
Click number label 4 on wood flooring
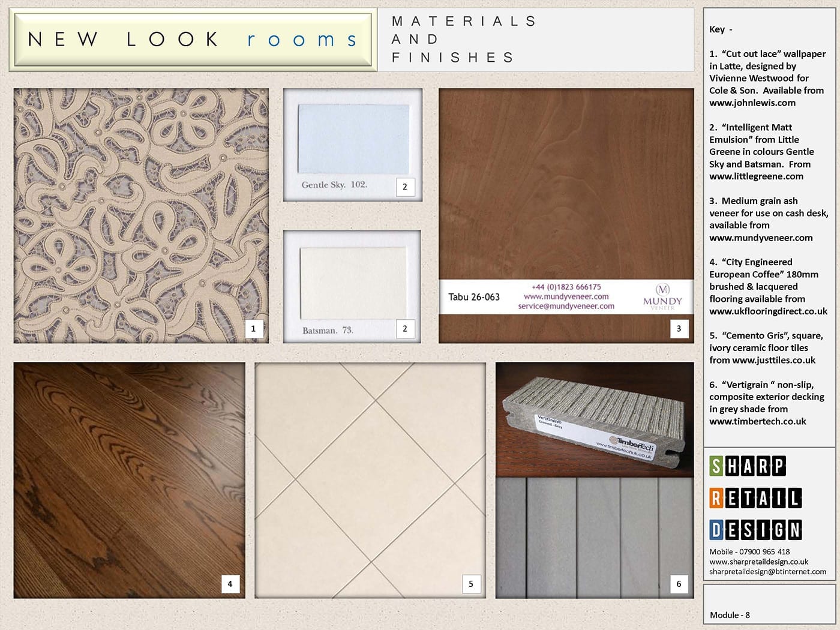click(x=230, y=584)
